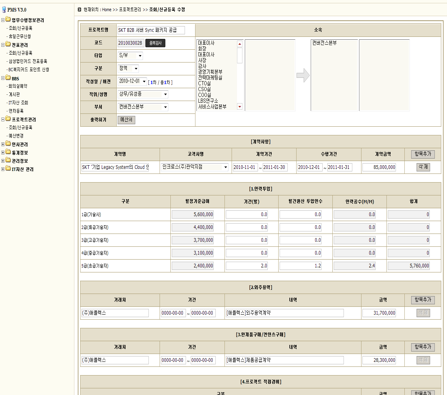Click the standard amount 5,600,000 cell
The height and width of the screenshot is (395, 447).
[x=193, y=214]
